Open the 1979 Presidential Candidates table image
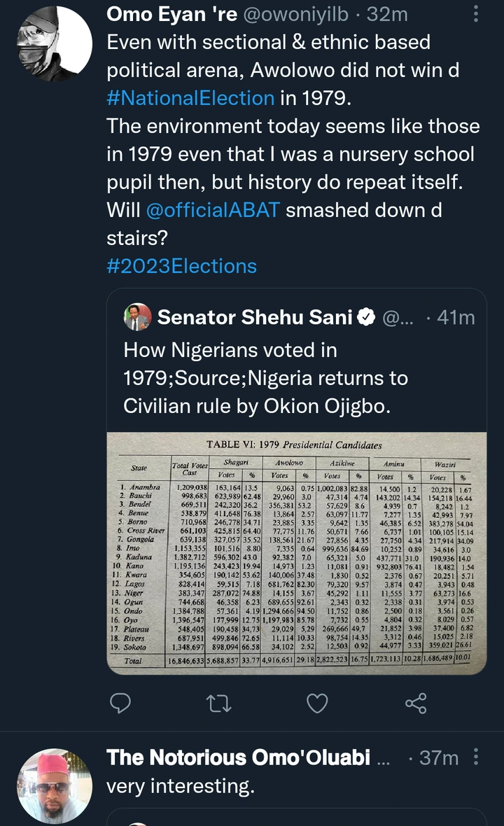The height and width of the screenshot is (826, 504). point(296,553)
